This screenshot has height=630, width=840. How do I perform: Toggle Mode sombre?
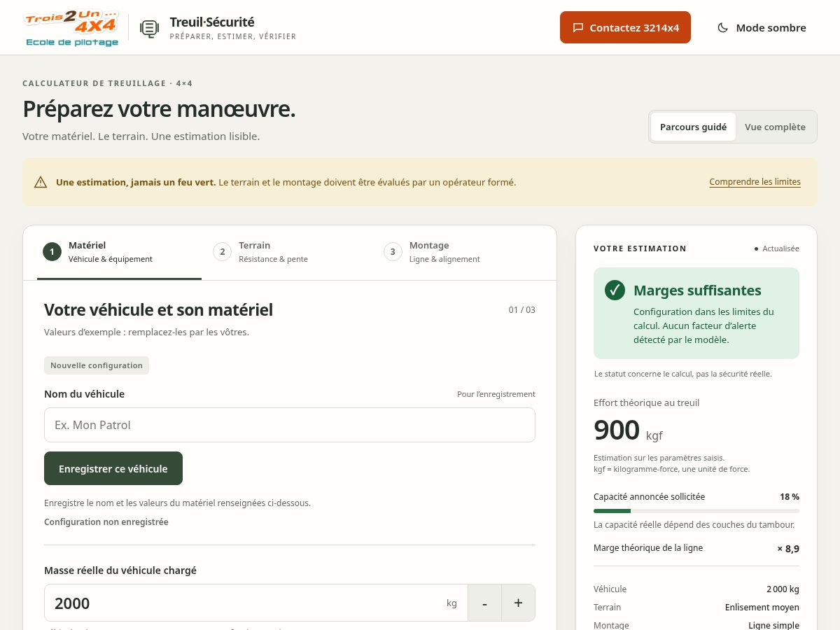tap(762, 27)
